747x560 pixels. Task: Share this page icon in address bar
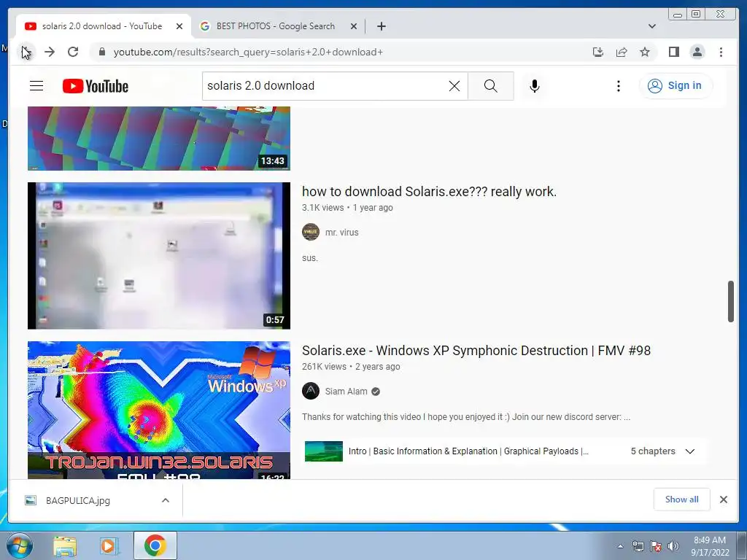tap(622, 52)
